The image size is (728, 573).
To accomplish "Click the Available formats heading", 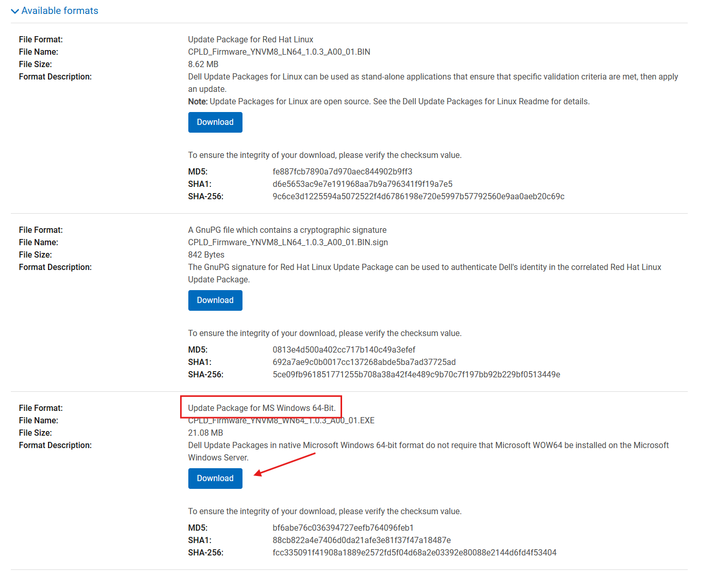I will pos(60,10).
